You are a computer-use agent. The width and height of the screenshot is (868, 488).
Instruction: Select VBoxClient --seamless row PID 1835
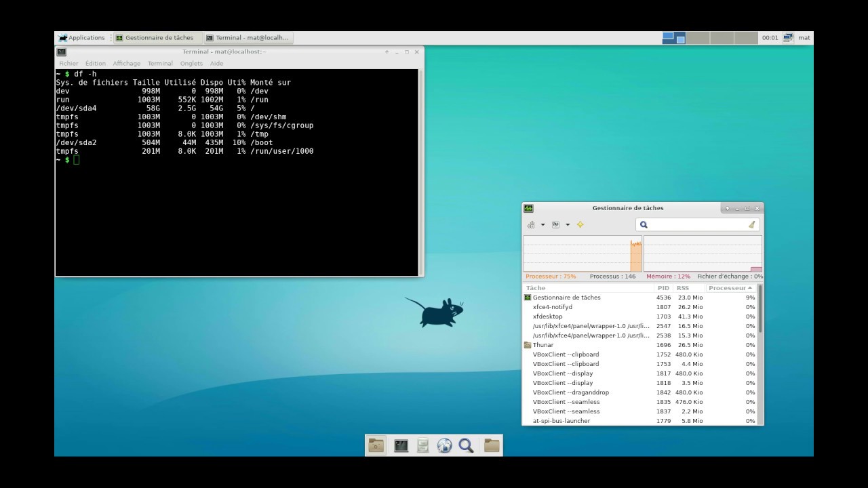point(639,402)
